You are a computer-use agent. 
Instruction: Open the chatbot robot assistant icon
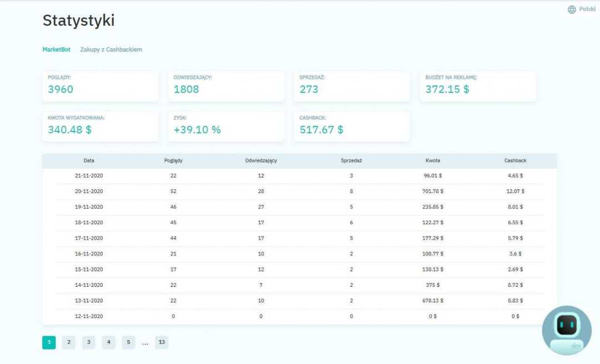pyautogui.click(x=567, y=330)
